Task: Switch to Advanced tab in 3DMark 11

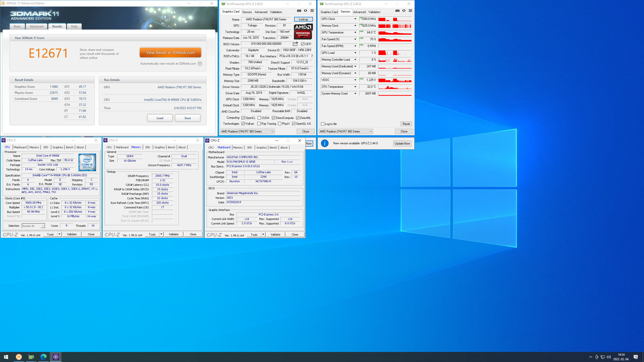Action: point(36,26)
